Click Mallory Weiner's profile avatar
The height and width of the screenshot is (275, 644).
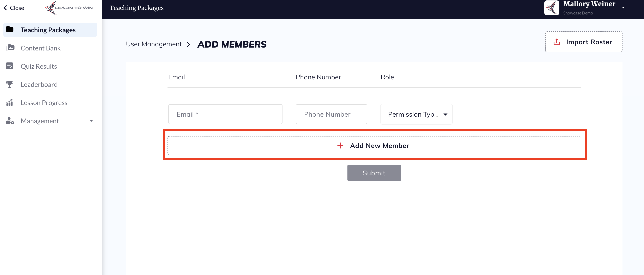[x=552, y=8]
